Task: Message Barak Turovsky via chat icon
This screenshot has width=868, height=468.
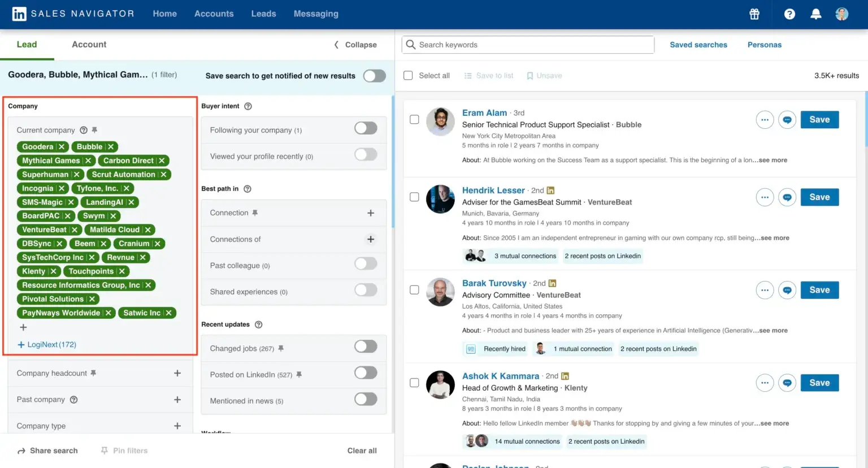Action: [x=787, y=290]
